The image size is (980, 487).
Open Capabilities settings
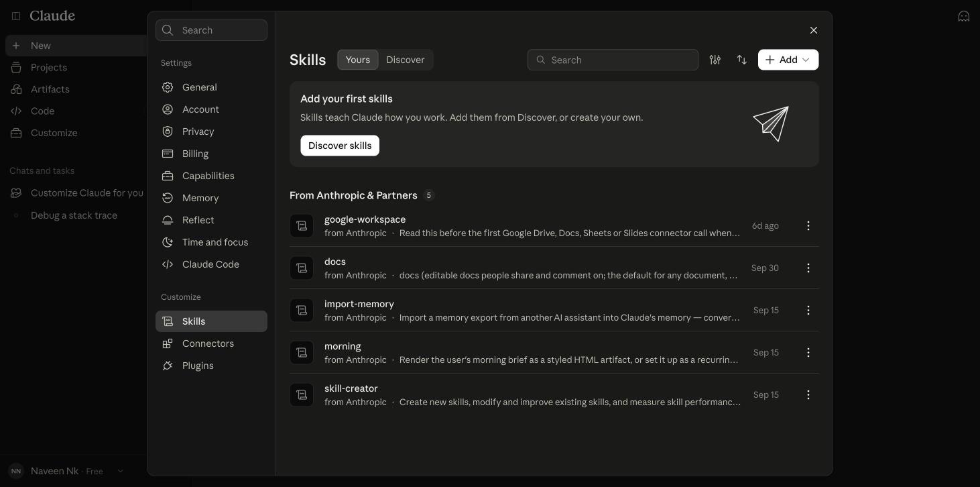pyautogui.click(x=211, y=176)
